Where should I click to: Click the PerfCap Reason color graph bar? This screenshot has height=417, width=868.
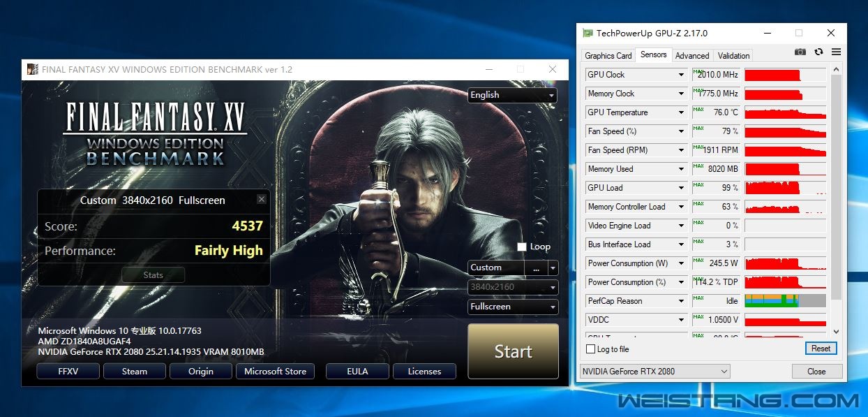(x=785, y=301)
